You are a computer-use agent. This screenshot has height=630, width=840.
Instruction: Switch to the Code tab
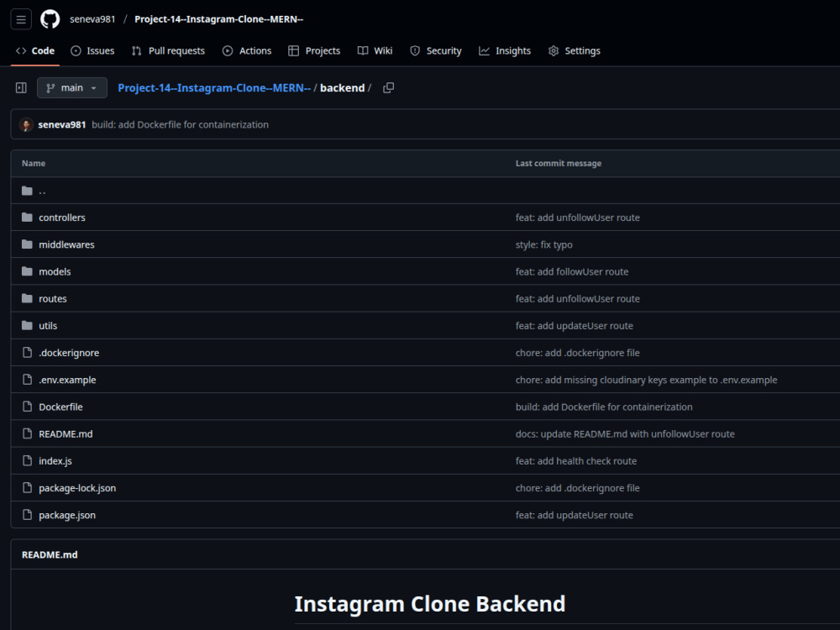[x=35, y=51]
